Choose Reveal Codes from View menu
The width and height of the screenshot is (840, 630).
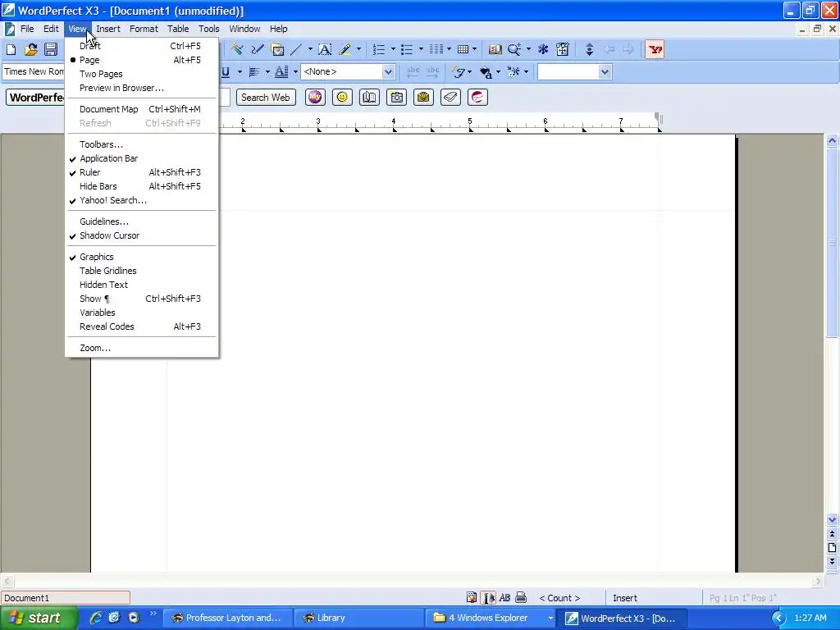pyautogui.click(x=142, y=326)
